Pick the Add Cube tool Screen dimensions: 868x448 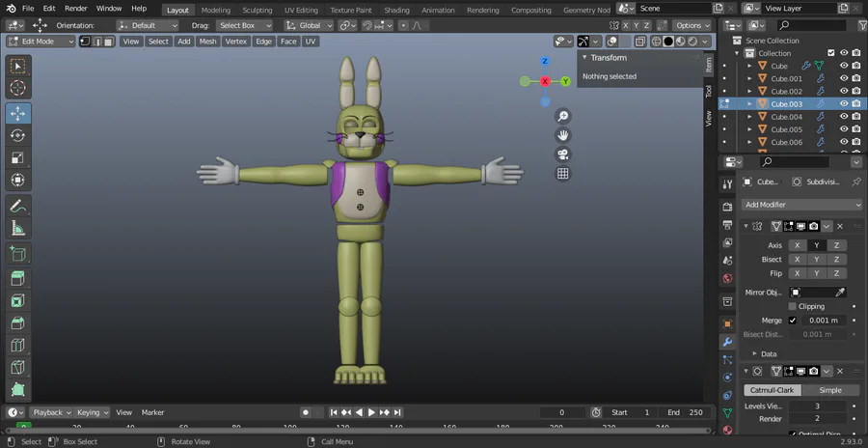[17, 254]
